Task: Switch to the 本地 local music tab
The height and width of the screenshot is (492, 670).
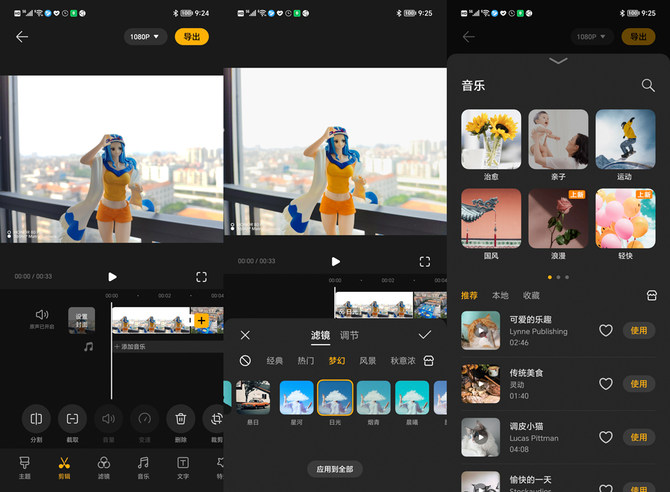Action: [x=500, y=295]
